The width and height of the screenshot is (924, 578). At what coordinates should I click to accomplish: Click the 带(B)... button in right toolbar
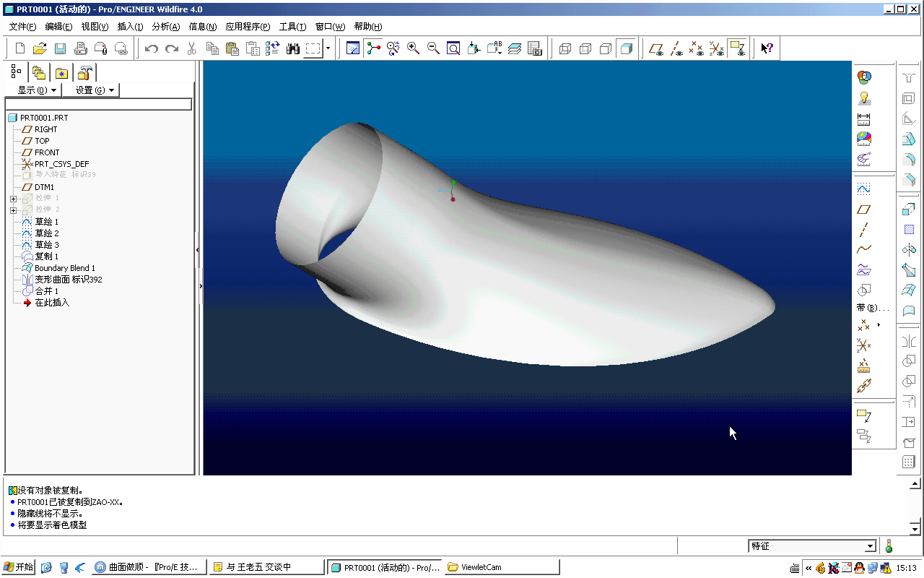[873, 309]
